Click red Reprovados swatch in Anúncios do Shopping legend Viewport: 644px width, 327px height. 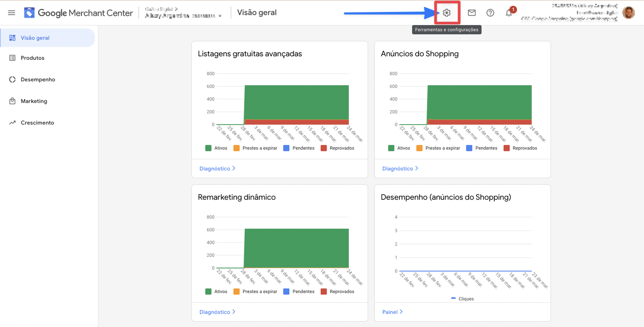506,148
